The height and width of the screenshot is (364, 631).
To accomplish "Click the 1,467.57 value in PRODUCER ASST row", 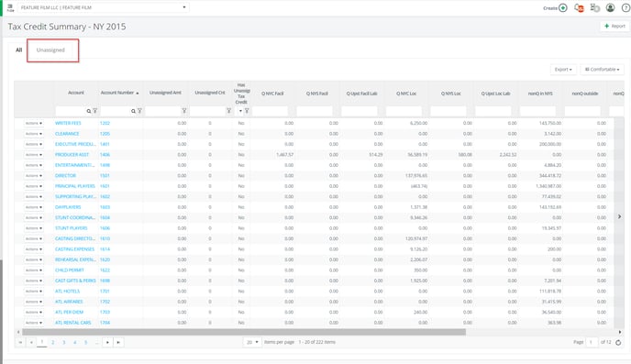I will 285,155.
